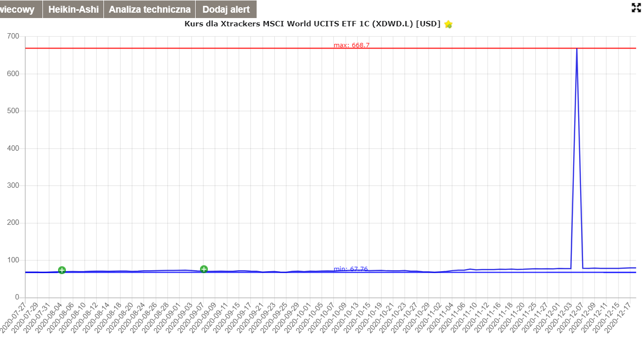Click the Dodaj alert button

[x=226, y=9]
